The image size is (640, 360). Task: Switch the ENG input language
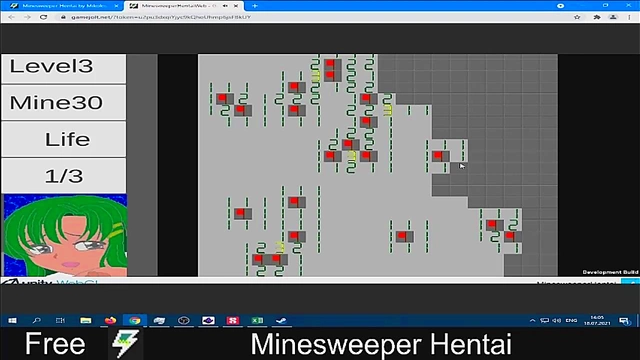point(571,320)
